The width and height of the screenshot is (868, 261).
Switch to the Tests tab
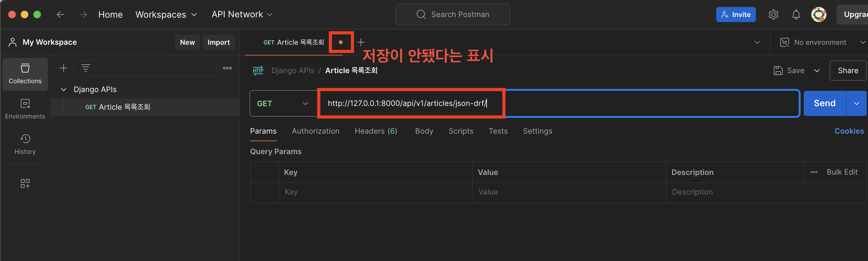coord(498,131)
